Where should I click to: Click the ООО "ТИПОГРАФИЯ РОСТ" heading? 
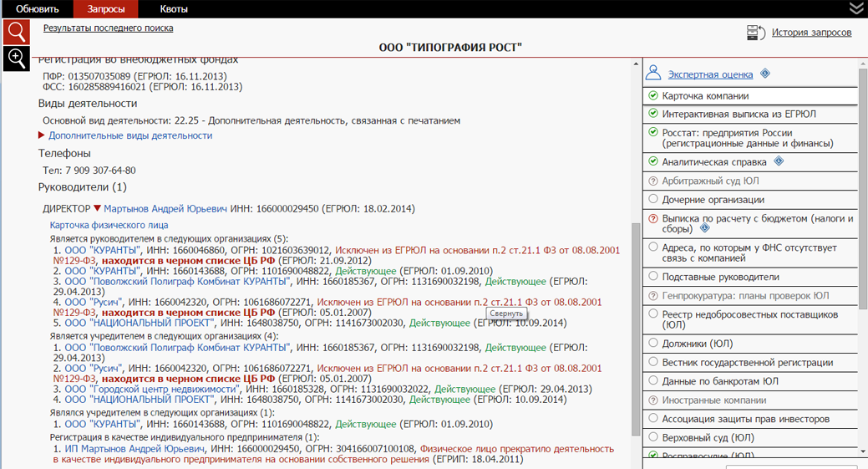click(x=450, y=48)
